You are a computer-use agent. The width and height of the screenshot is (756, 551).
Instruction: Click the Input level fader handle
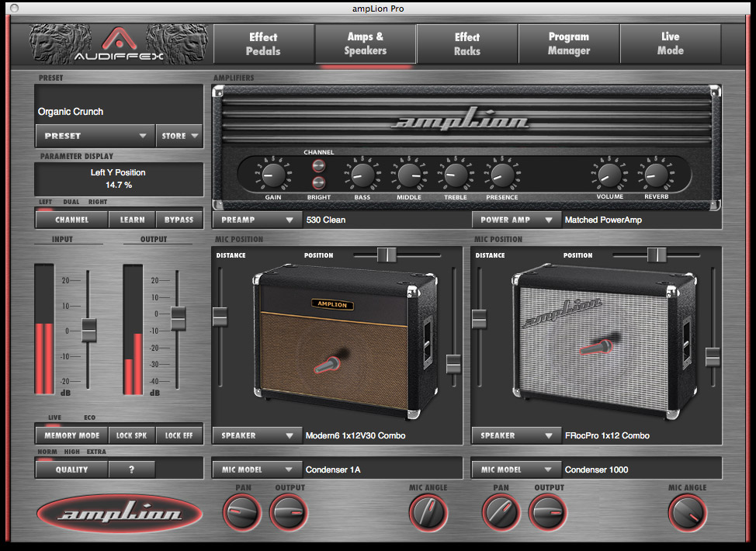coord(88,331)
